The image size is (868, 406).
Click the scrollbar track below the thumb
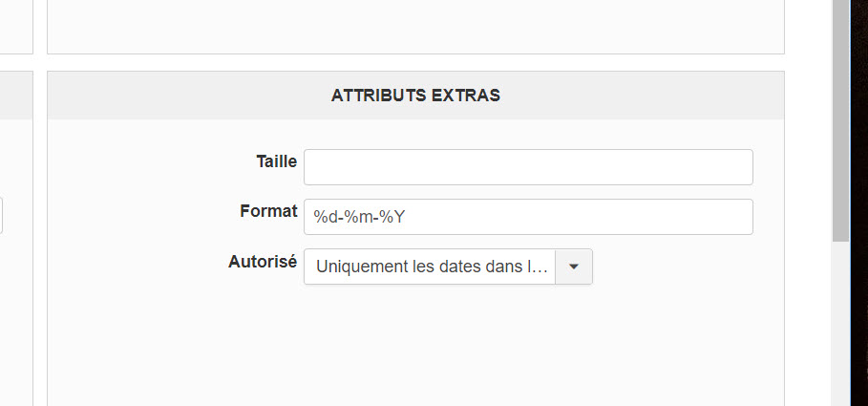tap(840, 325)
